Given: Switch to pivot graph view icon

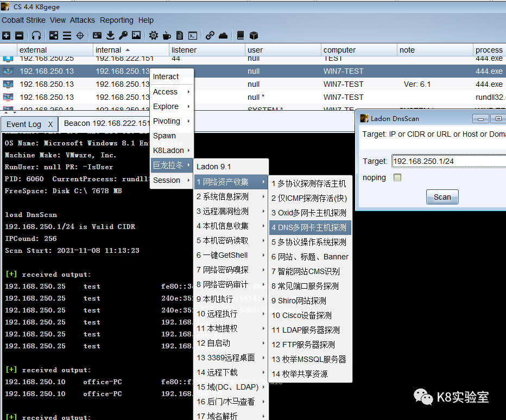Looking at the screenshot, I should (x=54, y=35).
